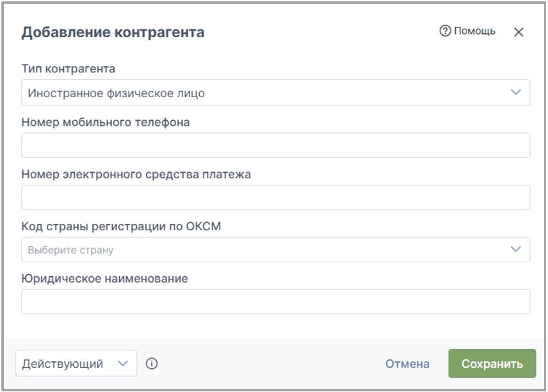Expand the ОКСМ country list via chevron
This screenshot has height=392, width=548.
(x=516, y=249)
